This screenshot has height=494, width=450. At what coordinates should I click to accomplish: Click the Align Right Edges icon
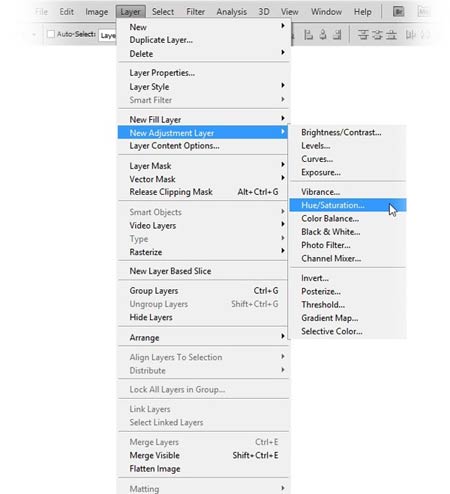click(x=337, y=34)
